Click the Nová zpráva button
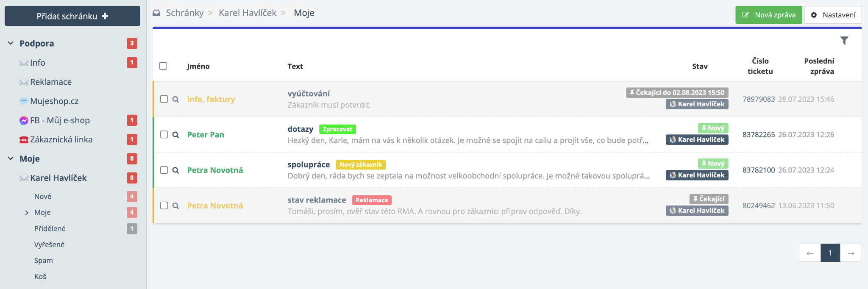 768,15
